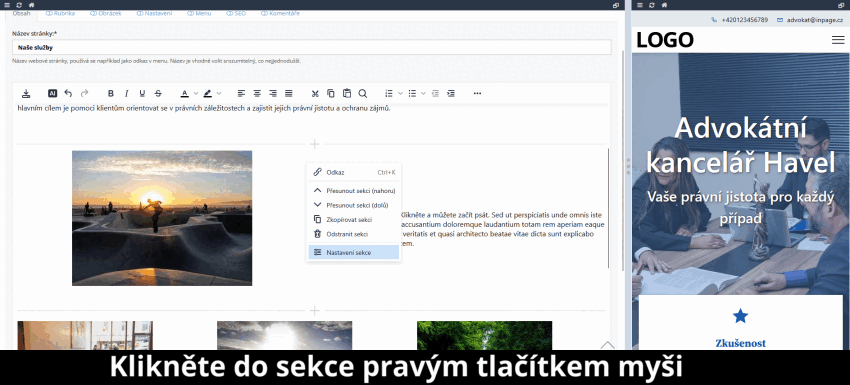Click refresh icon in left pane top bar
This screenshot has height=385, width=850.
(20, 5)
